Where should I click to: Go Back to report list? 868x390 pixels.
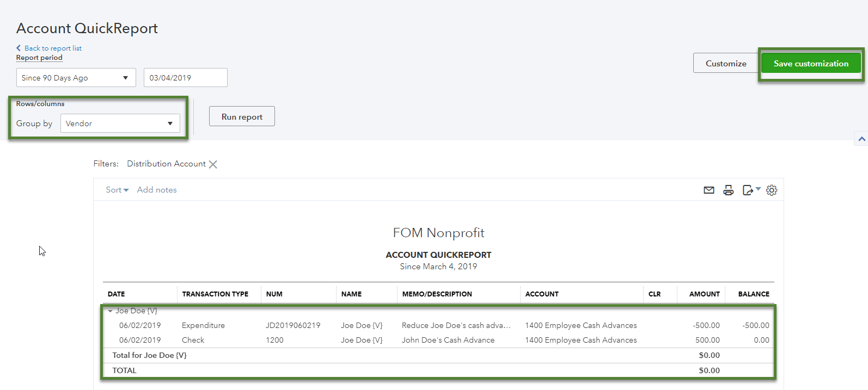click(53, 48)
